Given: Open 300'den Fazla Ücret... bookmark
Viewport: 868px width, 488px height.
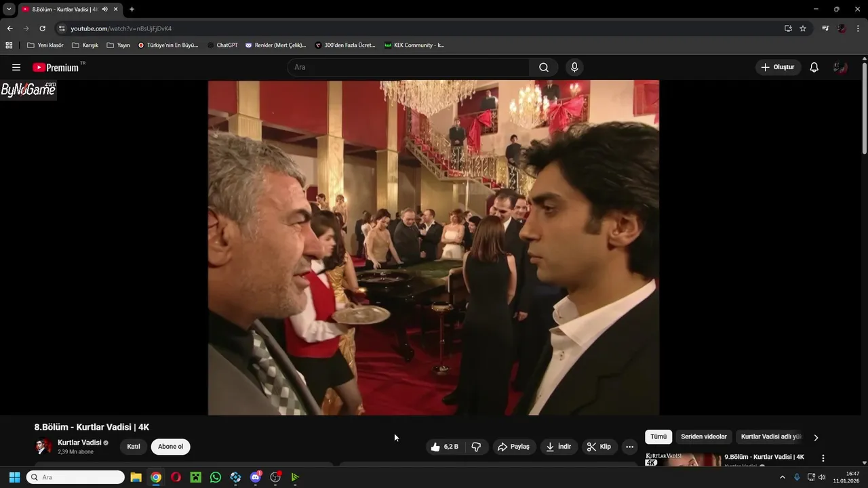Looking at the screenshot, I should pos(345,45).
